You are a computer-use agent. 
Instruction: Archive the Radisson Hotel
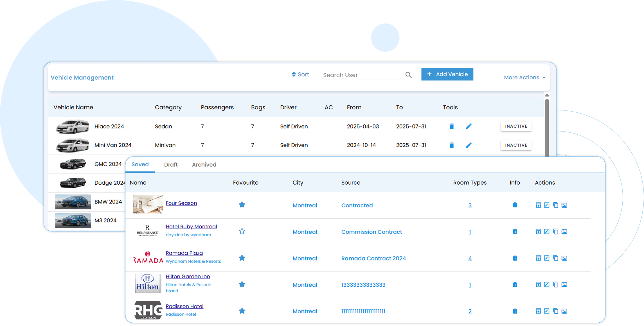538,311
